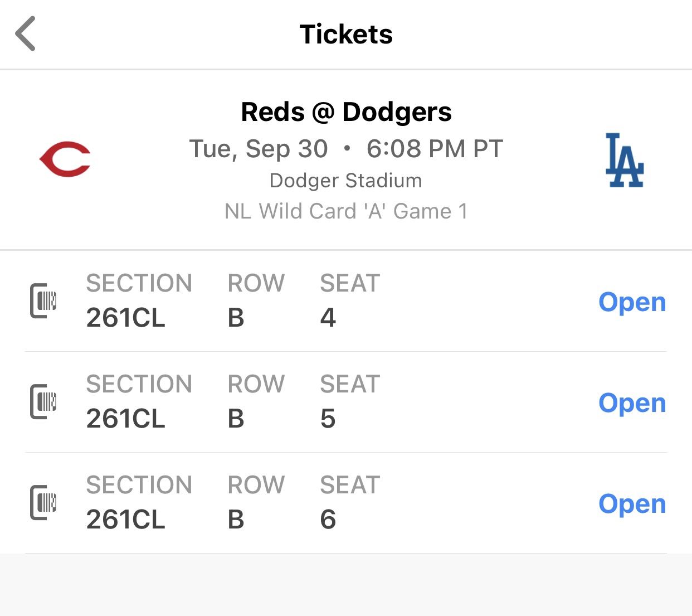Select section 261CL in third ticket row
Screen dimensions: 692x616
pos(126,520)
